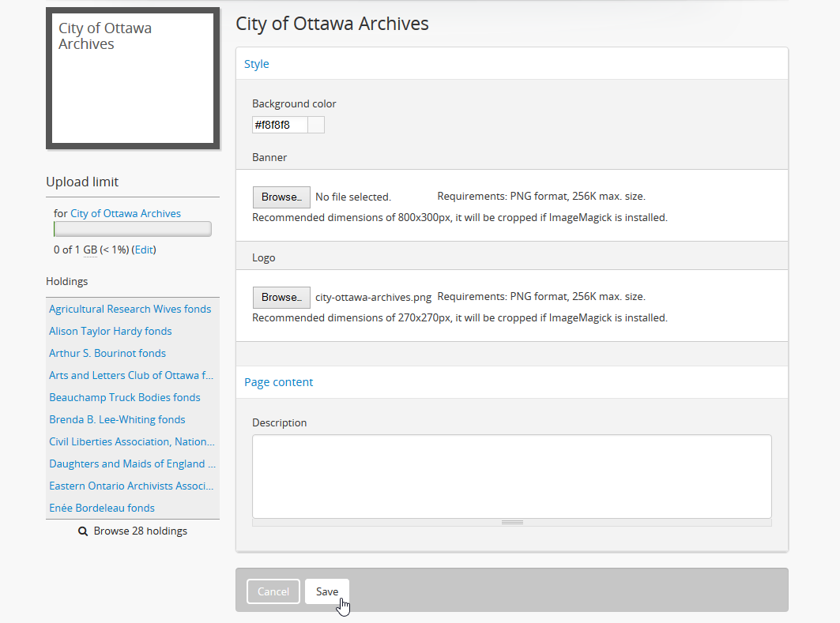Browse for a Banner image file
The image size is (840, 623).
click(281, 197)
